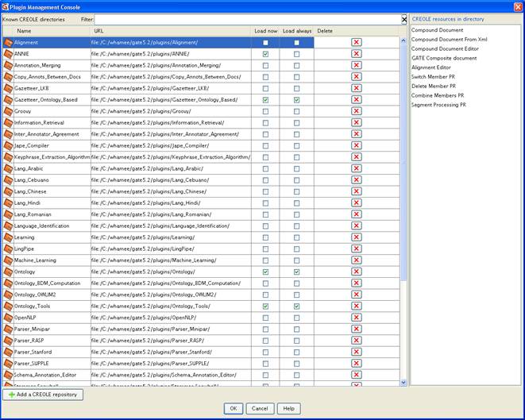Delete Ontology_OWLIM2 with red X icon
The image size is (525, 420).
(357, 295)
